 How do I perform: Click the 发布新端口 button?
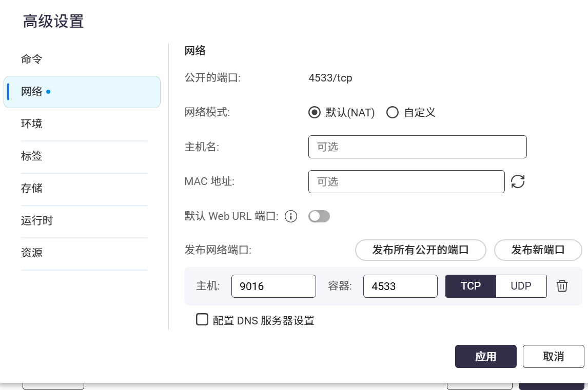[x=538, y=250]
